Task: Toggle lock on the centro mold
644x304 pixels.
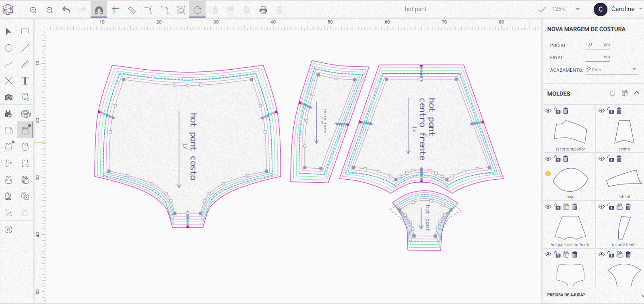Action: click(x=611, y=111)
